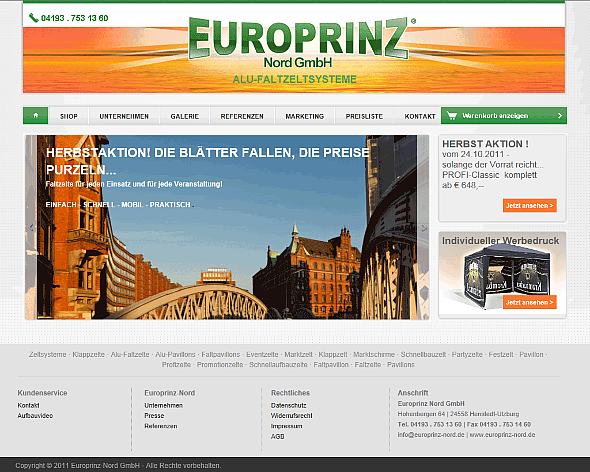
Task: Open the KONTAKT menu item
Action: click(x=420, y=116)
